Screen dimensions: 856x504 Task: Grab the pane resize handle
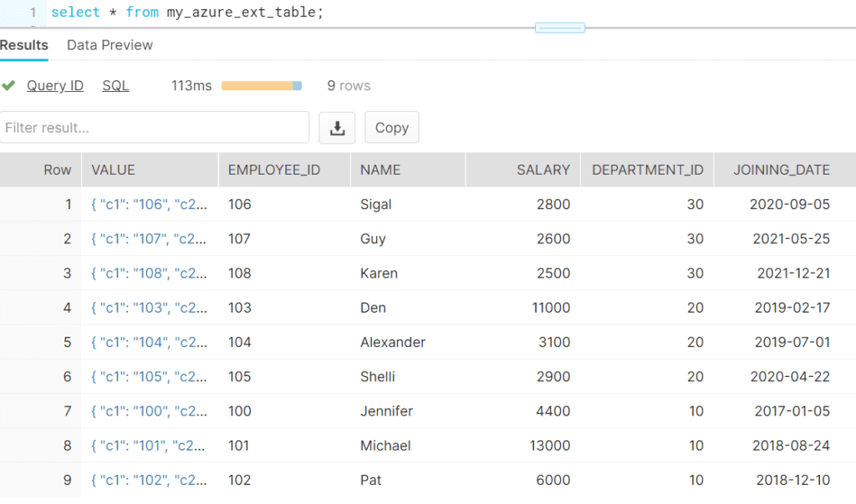click(560, 28)
